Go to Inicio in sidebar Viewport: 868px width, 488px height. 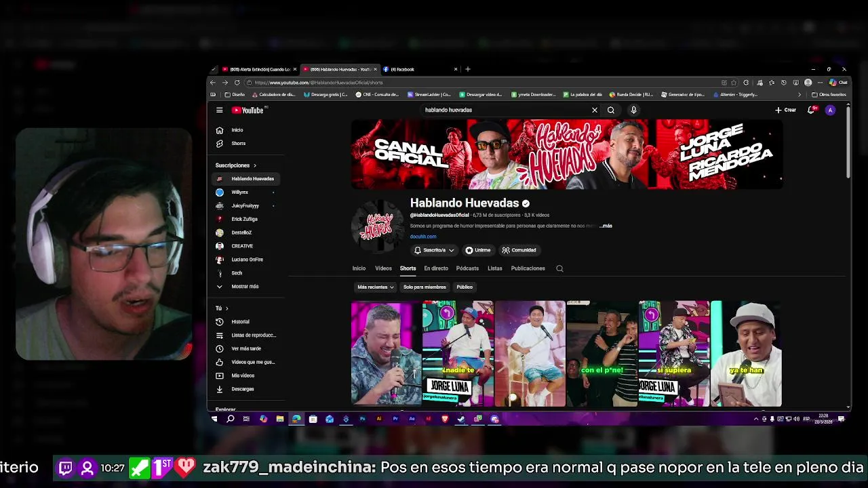pos(246,130)
